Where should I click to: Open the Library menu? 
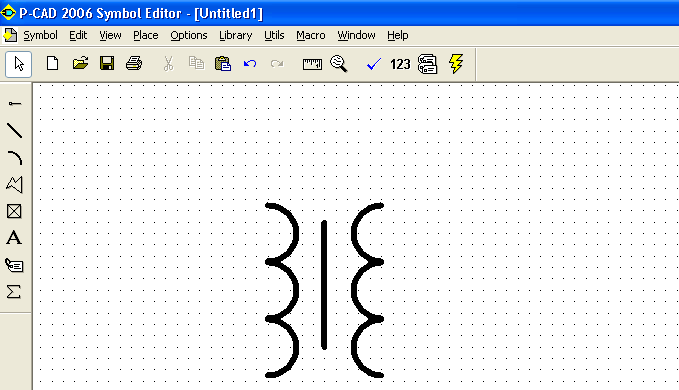(x=236, y=35)
